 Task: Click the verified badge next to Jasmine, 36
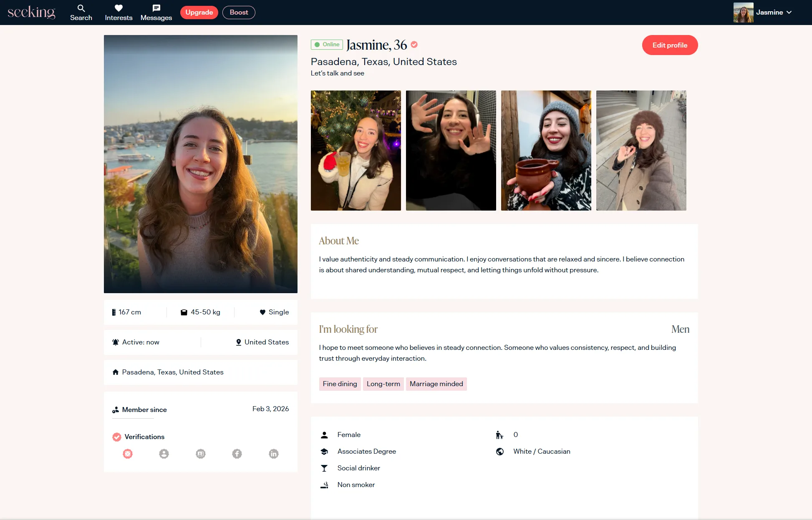[414, 45]
